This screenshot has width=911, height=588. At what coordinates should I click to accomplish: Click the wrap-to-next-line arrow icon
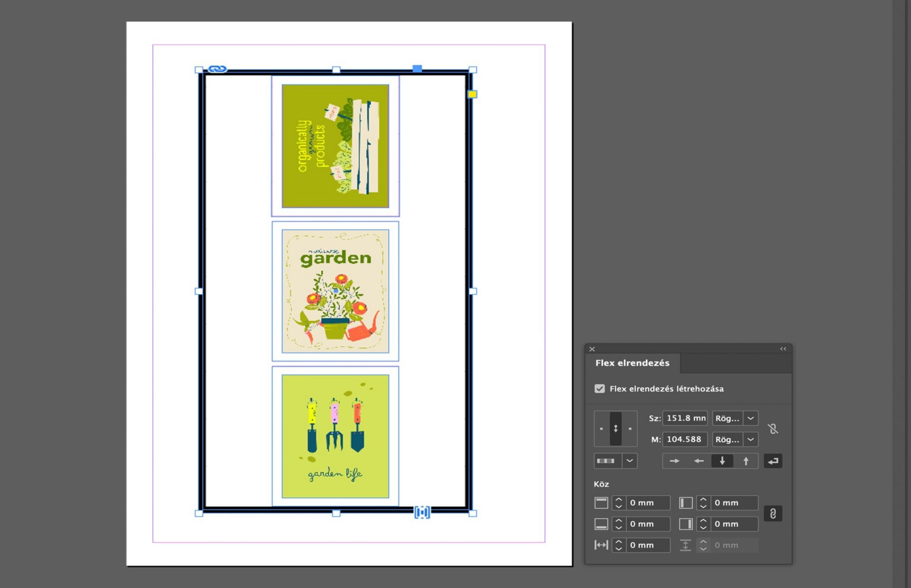(x=773, y=461)
